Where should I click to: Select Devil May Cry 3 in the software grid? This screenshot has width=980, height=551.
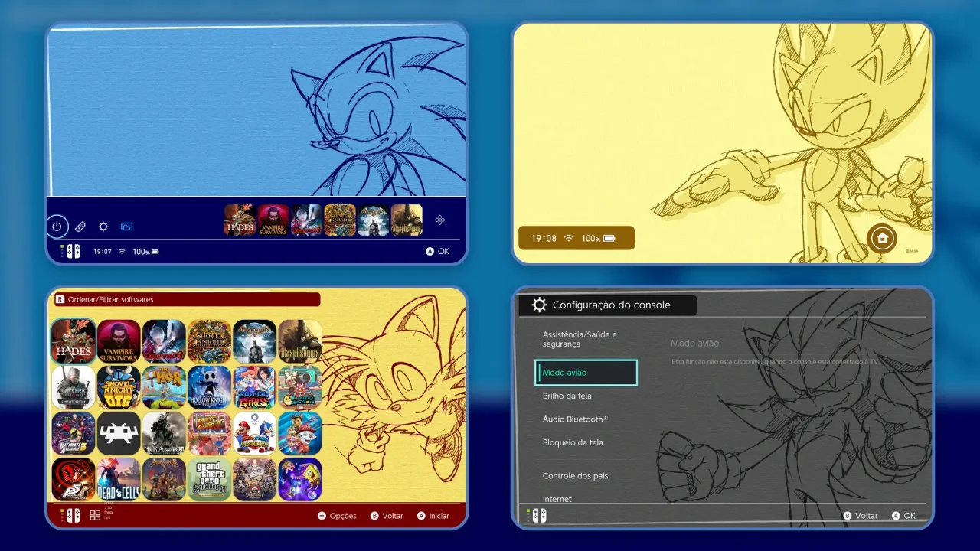164,341
